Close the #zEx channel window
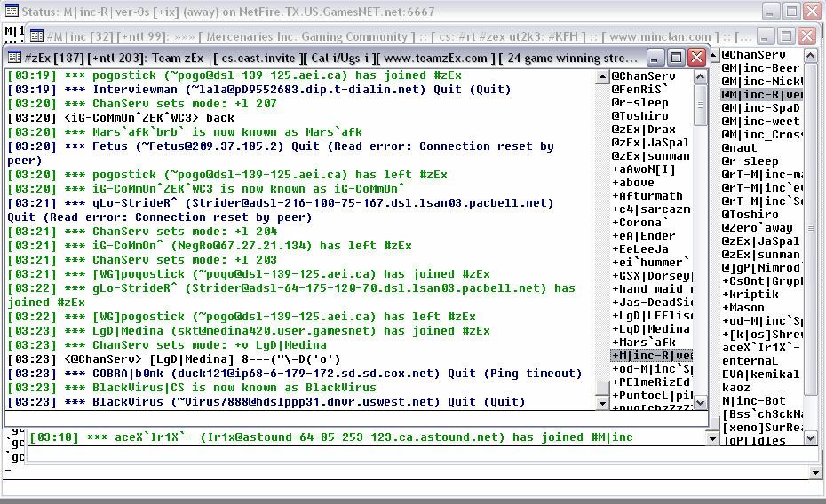This screenshot has width=826, height=504. coord(697,57)
